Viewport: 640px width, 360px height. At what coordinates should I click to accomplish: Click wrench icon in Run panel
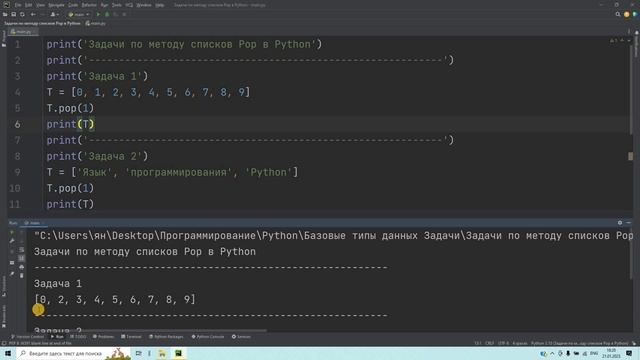[12, 241]
